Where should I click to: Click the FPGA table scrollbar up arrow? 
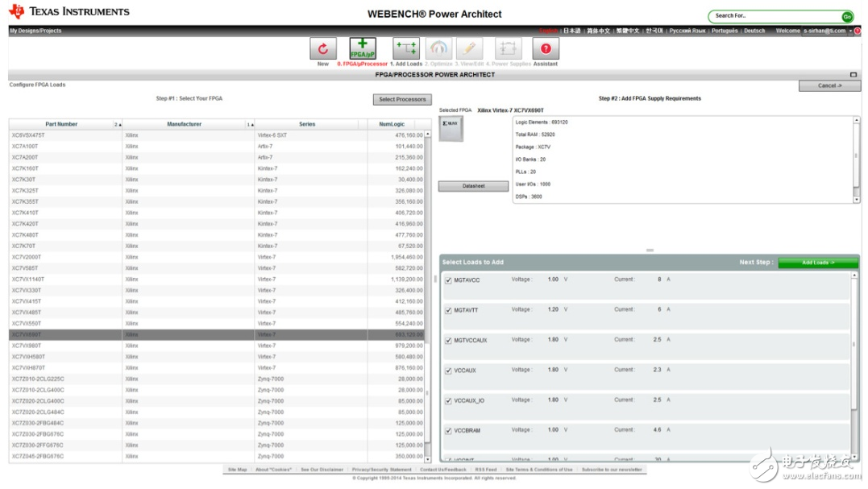pos(427,134)
